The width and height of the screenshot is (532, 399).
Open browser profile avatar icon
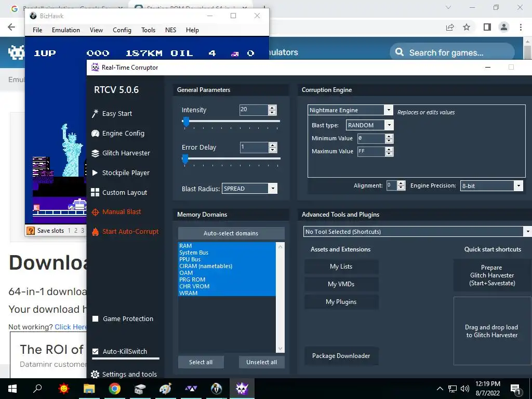[504, 27]
